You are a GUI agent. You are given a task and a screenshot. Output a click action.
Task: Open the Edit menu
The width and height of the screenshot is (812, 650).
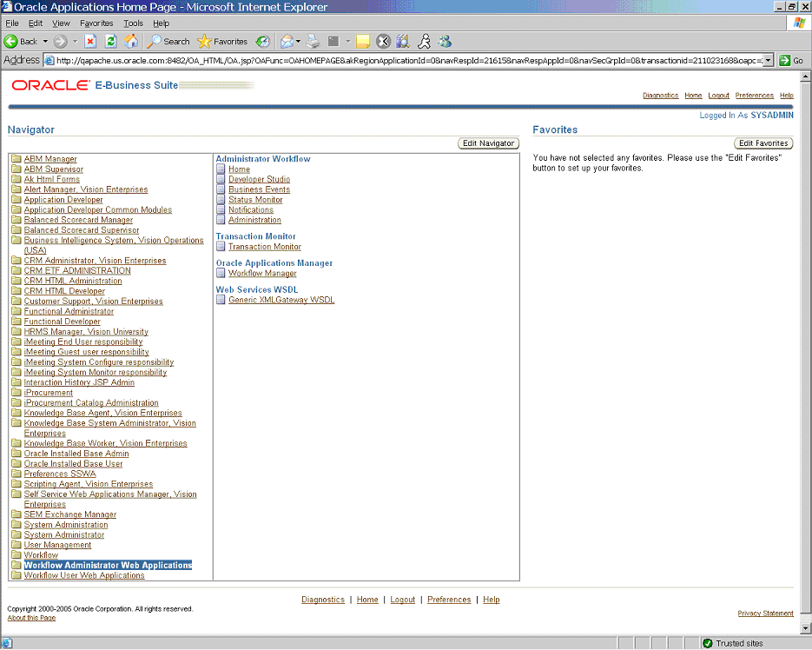[36, 23]
